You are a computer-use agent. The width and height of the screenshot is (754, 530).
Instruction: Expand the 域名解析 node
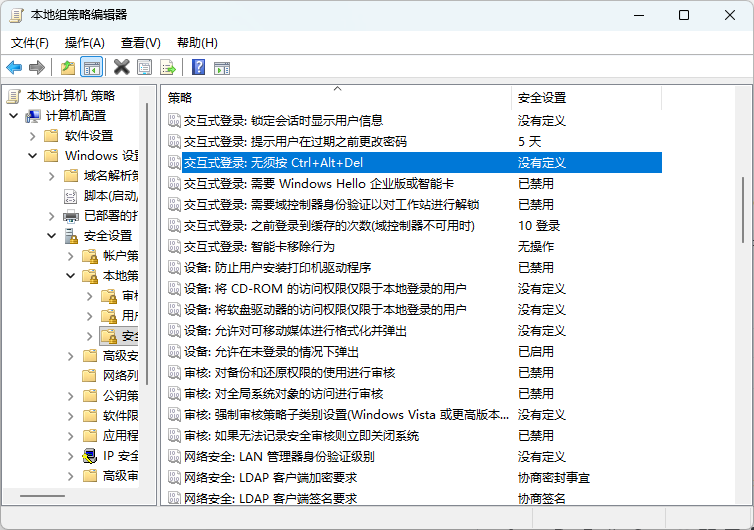pyautogui.click(x=51, y=176)
